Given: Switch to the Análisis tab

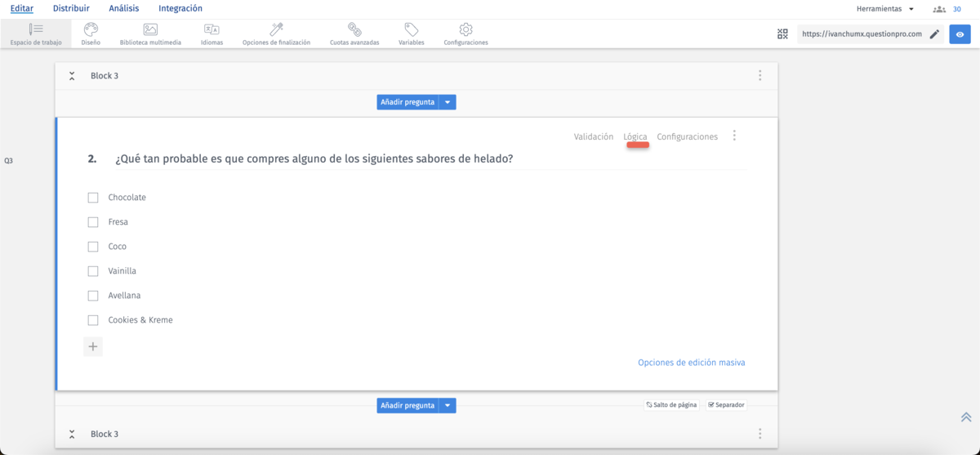Looking at the screenshot, I should pos(124,9).
